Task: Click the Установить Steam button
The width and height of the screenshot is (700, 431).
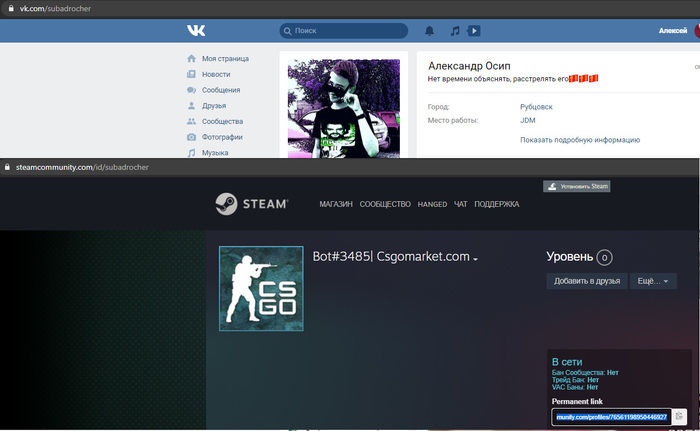Action: pos(576,186)
